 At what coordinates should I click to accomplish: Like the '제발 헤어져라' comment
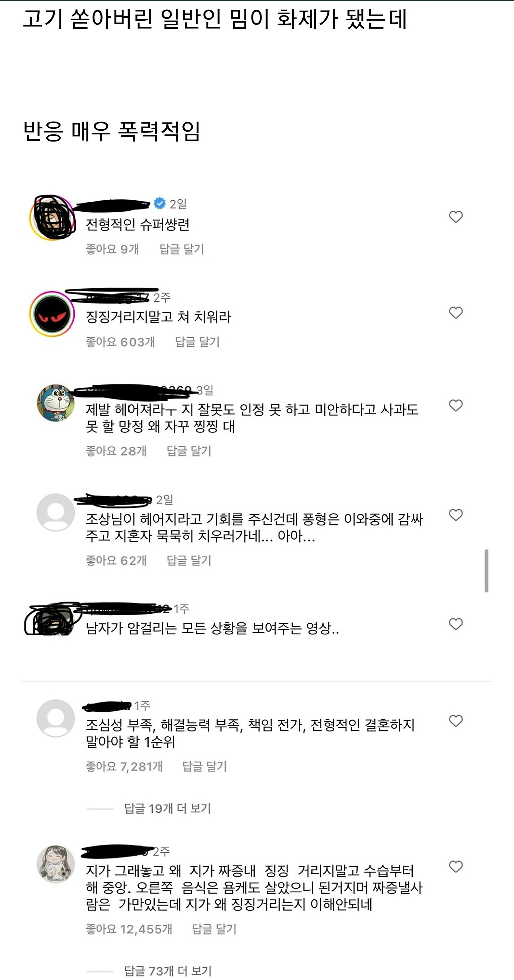[x=456, y=405]
